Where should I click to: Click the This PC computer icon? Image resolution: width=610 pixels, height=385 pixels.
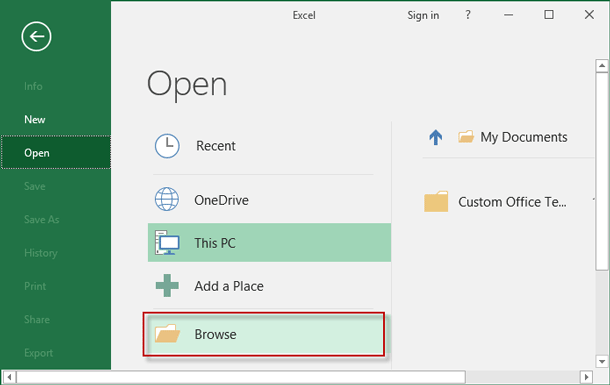[x=167, y=242]
